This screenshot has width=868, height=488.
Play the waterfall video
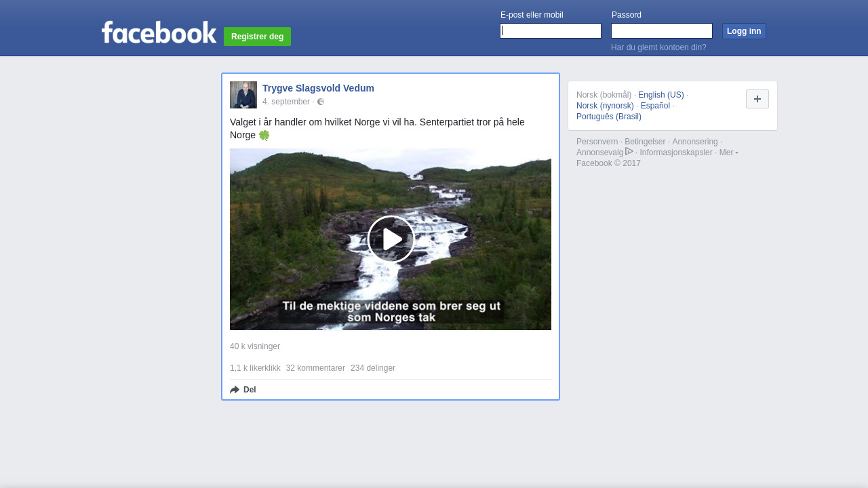click(x=391, y=239)
